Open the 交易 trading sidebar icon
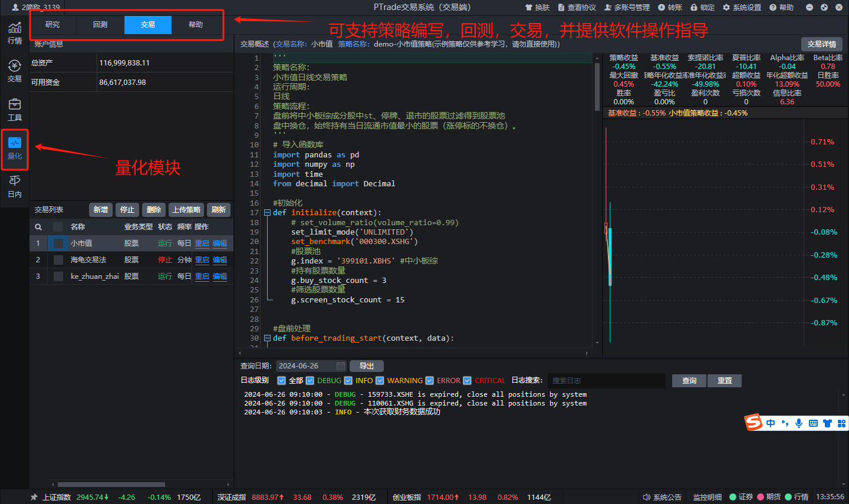 click(x=15, y=71)
